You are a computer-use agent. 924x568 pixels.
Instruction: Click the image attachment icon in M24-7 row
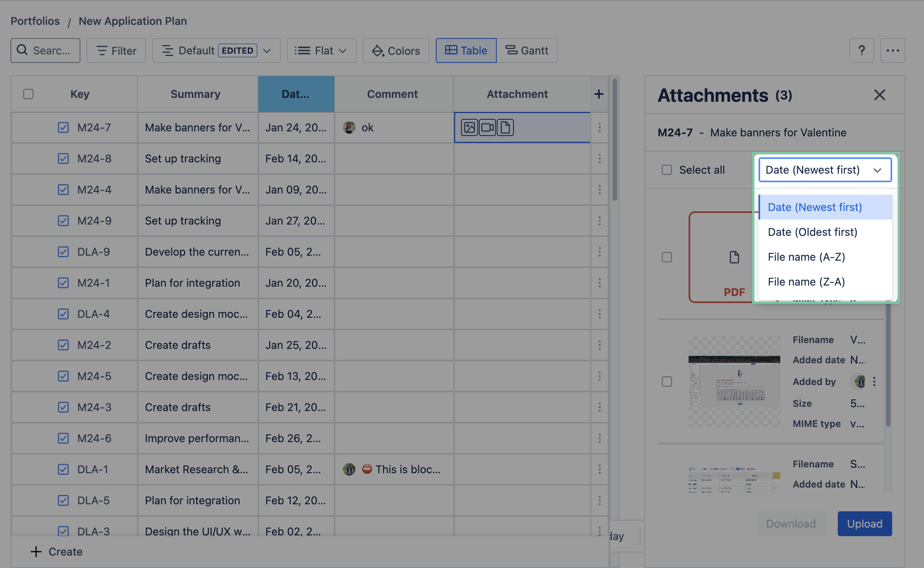tap(469, 127)
